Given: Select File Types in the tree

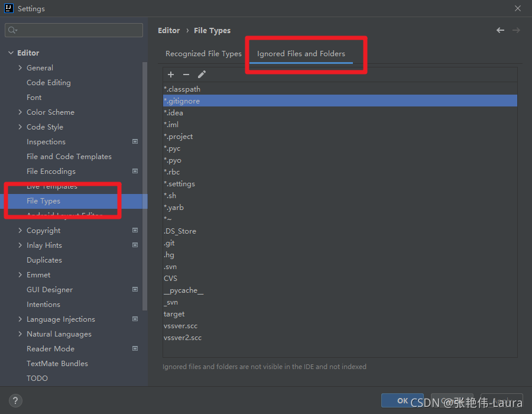Looking at the screenshot, I should point(74,201).
